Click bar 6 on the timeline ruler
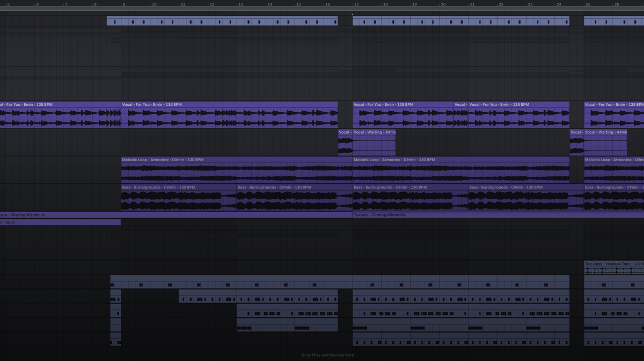 (x=37, y=4)
